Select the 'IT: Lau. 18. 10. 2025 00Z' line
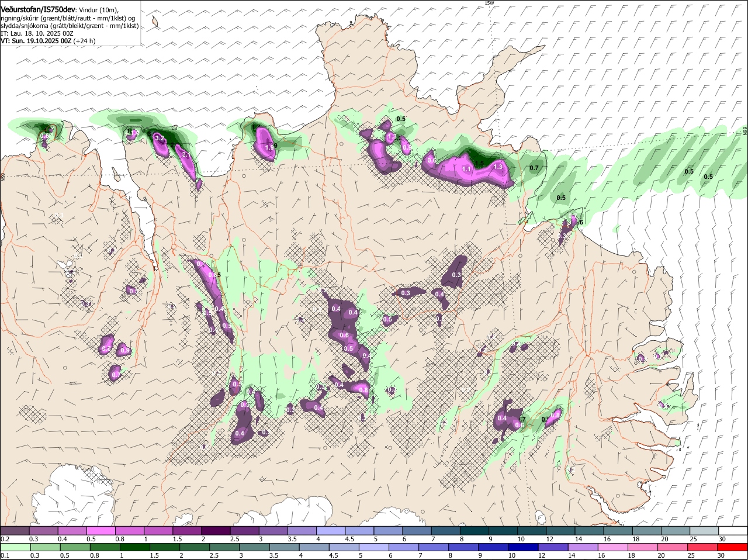Screen dimensions: 748x560 tap(37, 33)
